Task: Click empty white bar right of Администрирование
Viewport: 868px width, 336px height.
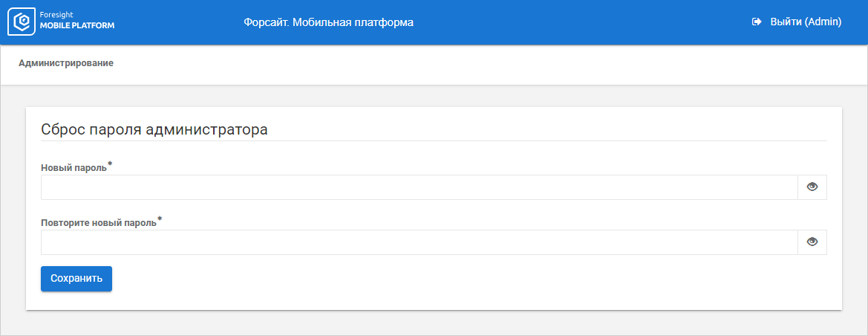Action: (483, 64)
